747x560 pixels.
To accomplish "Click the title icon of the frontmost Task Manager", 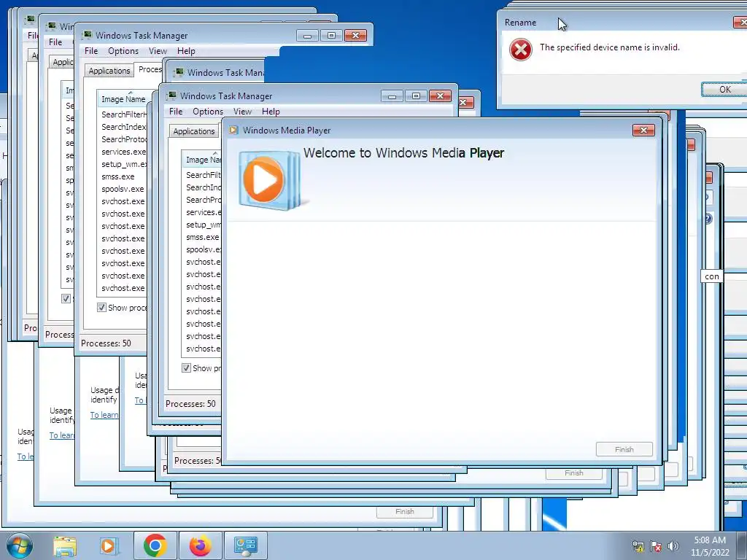I will click(x=171, y=96).
